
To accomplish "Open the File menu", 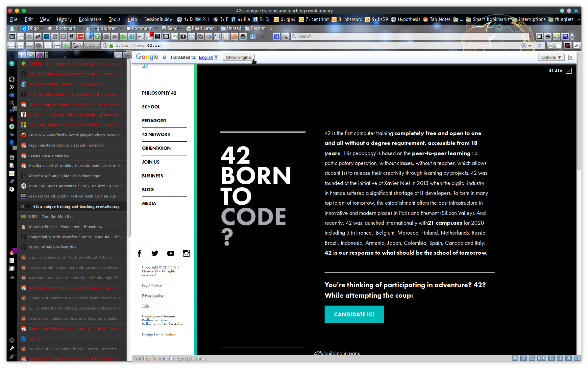I will [x=14, y=19].
